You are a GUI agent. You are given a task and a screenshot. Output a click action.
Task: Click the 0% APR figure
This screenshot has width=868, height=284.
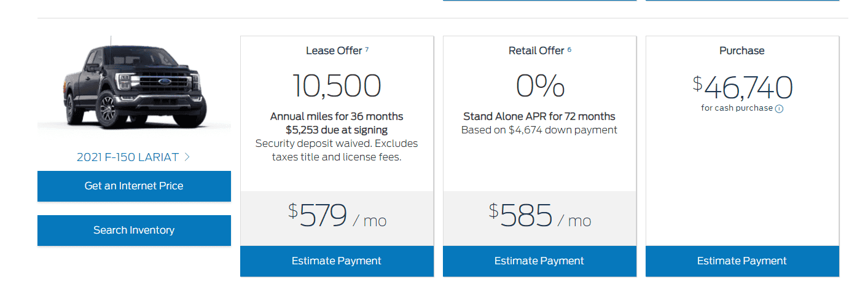tap(539, 86)
